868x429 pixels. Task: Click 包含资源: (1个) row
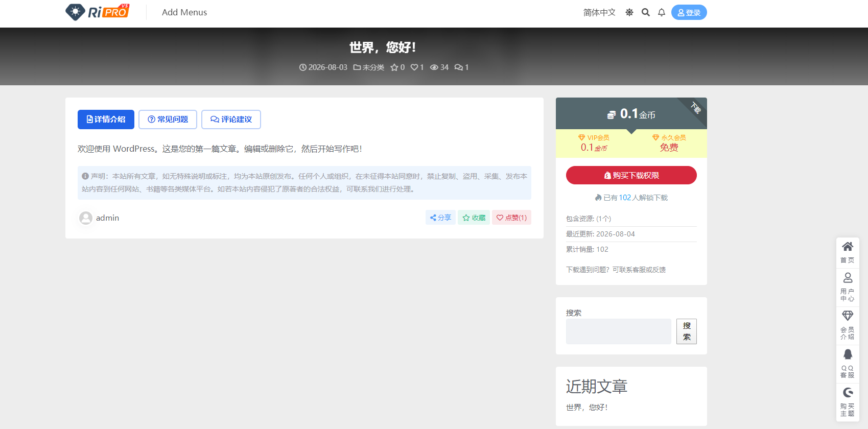631,219
